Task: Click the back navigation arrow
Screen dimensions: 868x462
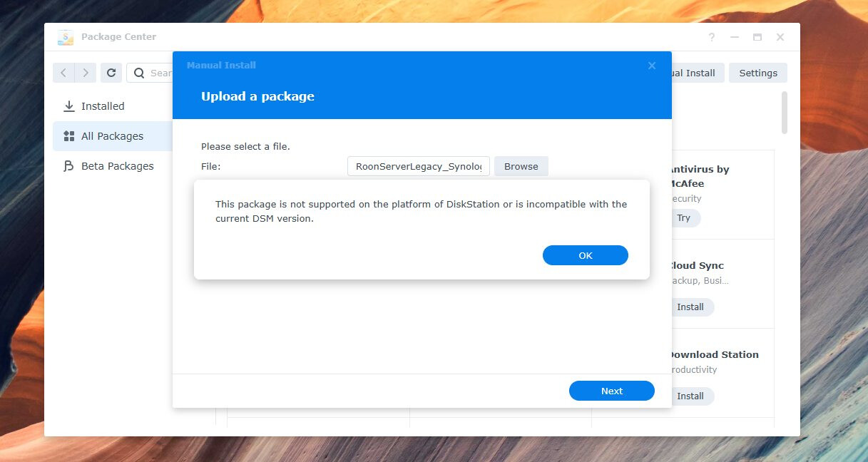Action: (x=63, y=72)
